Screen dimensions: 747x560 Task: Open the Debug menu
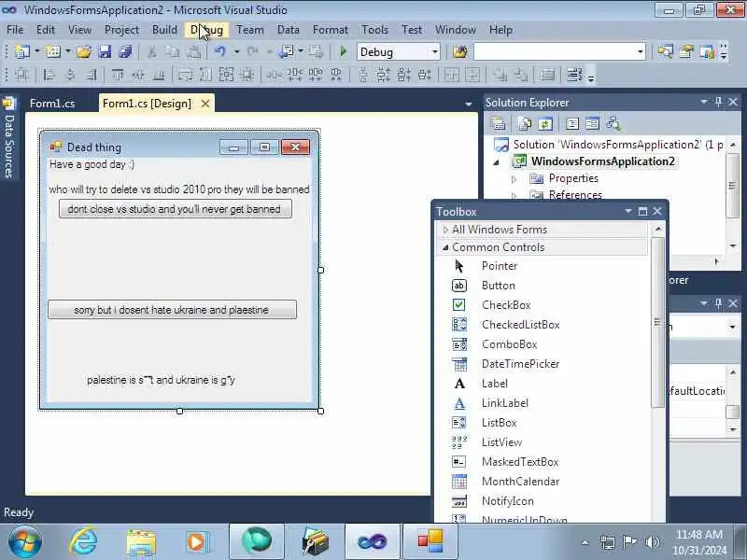(206, 30)
